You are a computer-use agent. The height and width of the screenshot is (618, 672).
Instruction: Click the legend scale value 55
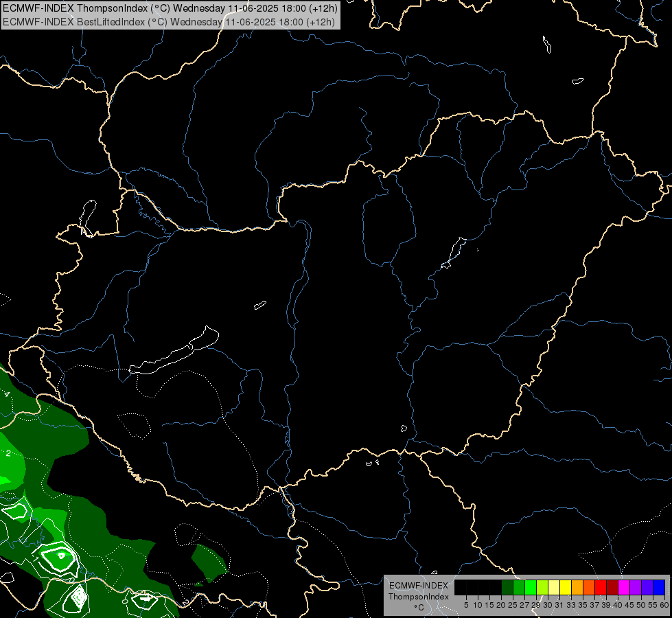(x=653, y=605)
